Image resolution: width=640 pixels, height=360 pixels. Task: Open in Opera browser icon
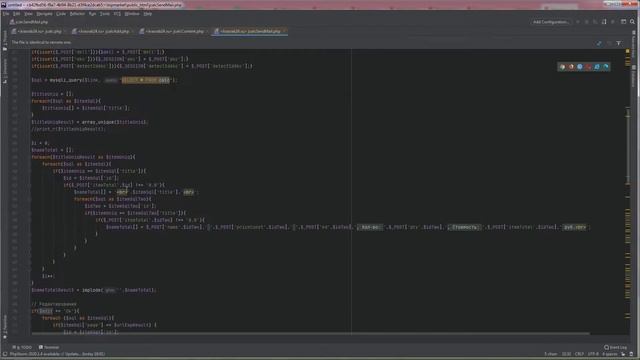point(588,67)
